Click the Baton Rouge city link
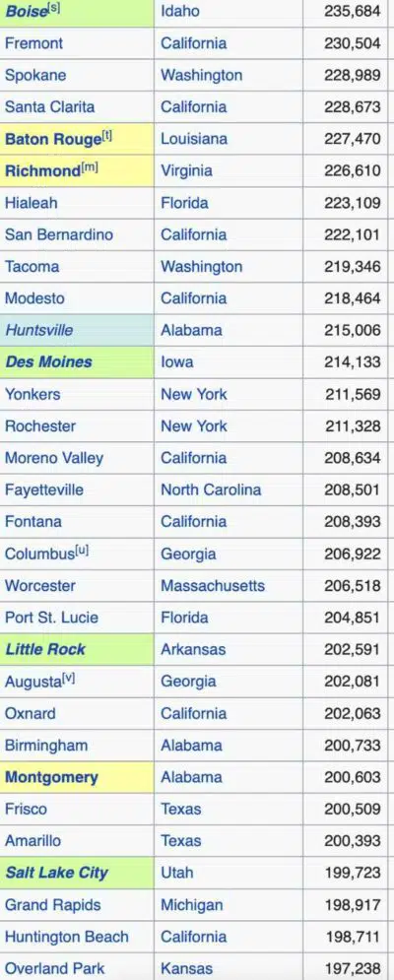The image size is (394, 980). (x=52, y=139)
